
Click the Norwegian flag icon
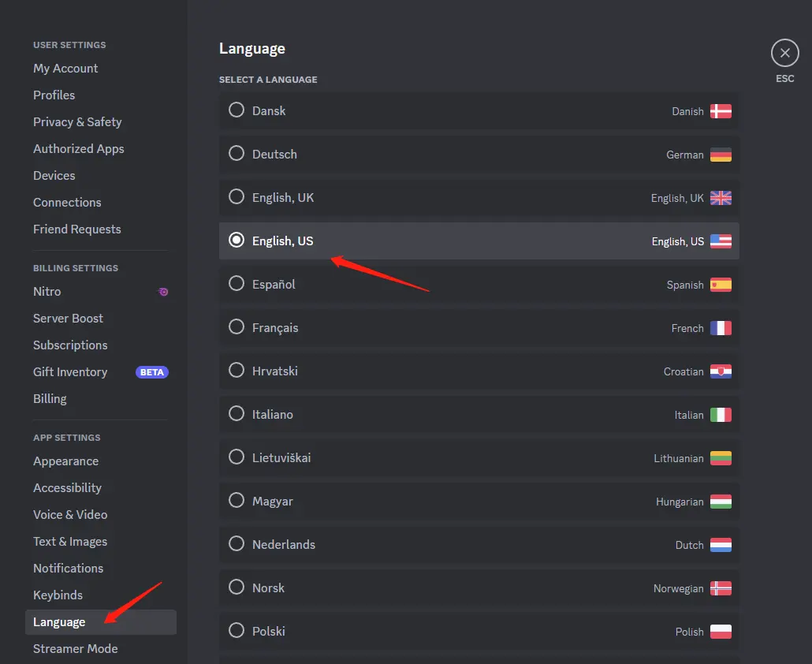pos(721,588)
